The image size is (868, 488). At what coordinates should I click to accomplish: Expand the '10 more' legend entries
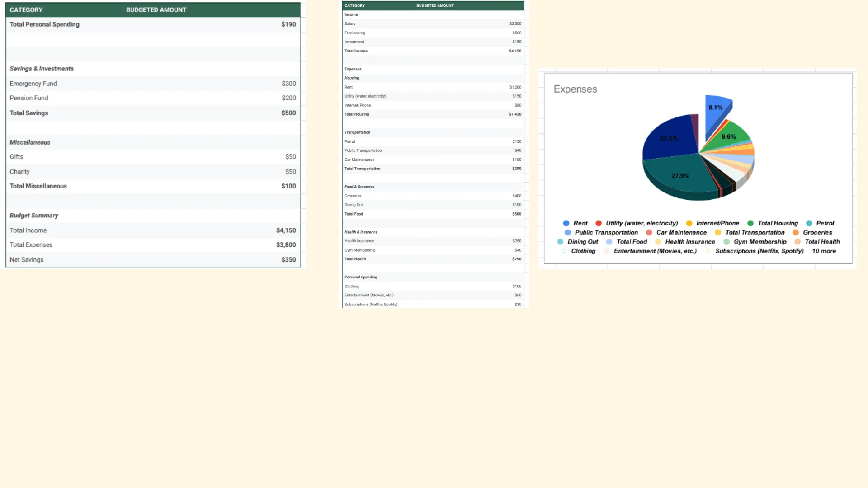(x=824, y=251)
